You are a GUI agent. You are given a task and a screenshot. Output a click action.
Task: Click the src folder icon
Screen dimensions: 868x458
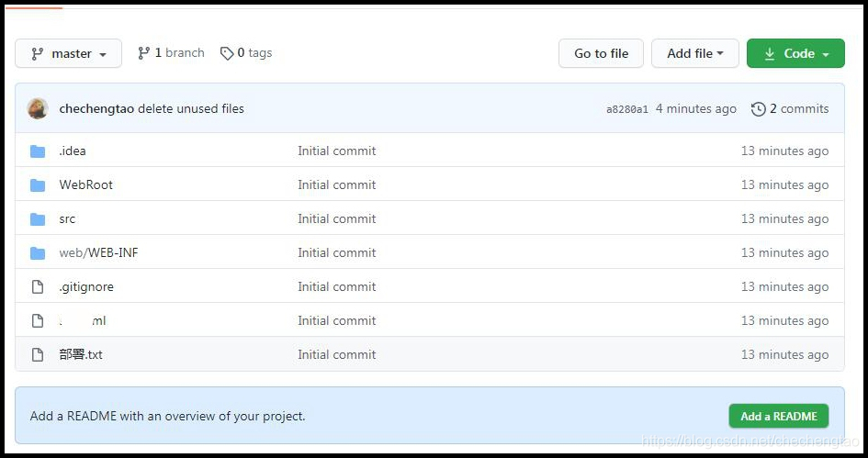point(38,219)
